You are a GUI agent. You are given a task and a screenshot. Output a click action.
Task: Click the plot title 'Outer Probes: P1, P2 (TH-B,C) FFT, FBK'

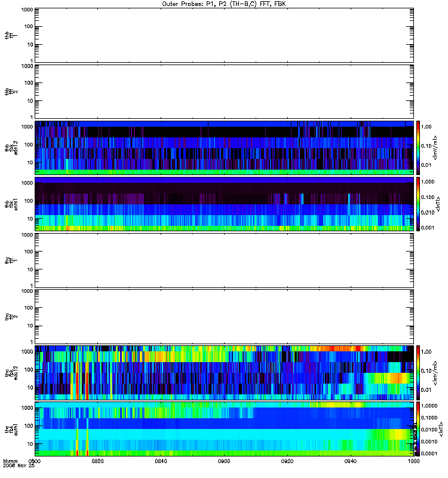click(x=224, y=4)
